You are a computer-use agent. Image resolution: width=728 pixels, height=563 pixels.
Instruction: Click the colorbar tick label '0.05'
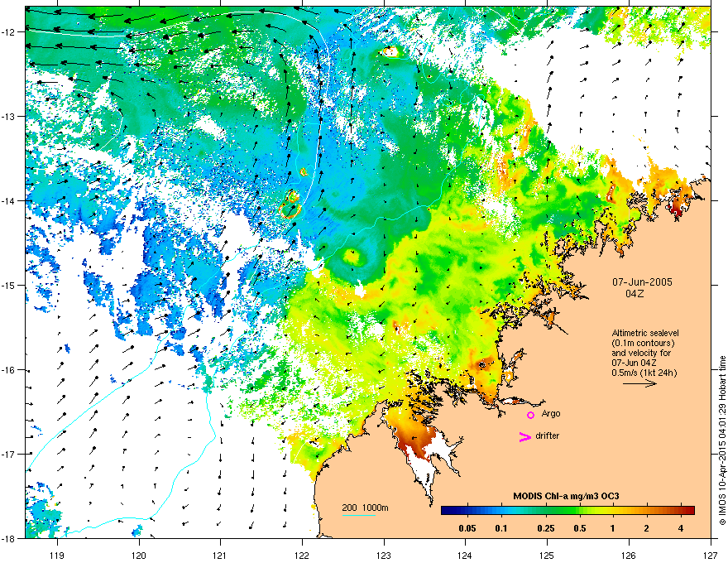pos(467,528)
